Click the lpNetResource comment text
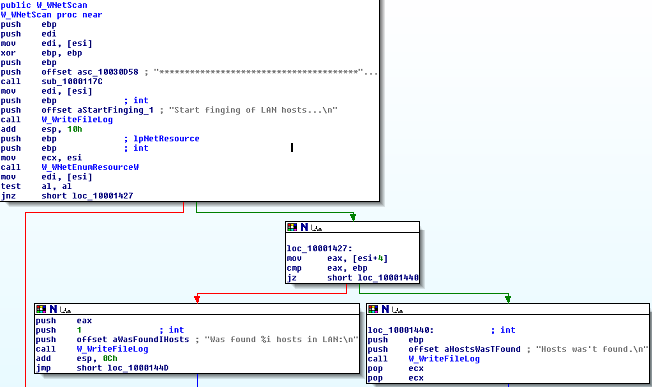This screenshot has width=652, height=387. click(166, 139)
